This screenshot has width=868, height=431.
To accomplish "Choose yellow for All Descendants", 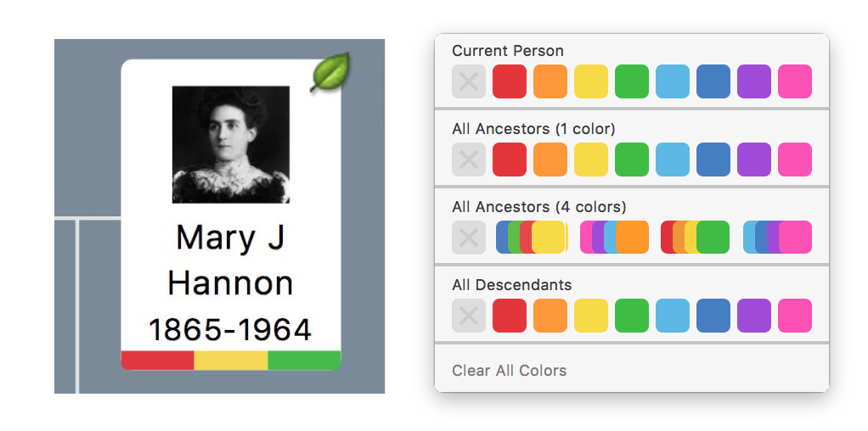I will (590, 316).
